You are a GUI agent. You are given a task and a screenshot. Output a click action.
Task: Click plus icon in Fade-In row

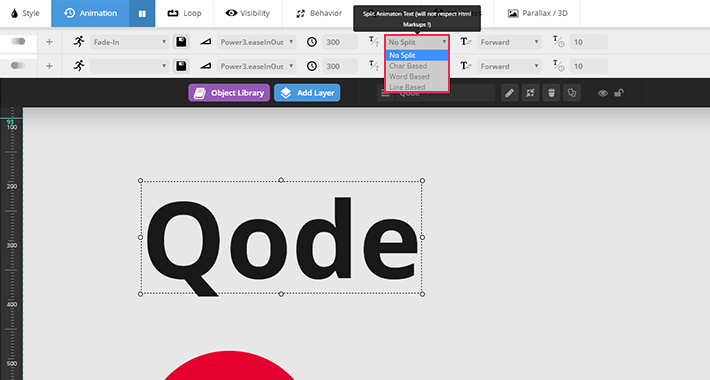coord(49,42)
